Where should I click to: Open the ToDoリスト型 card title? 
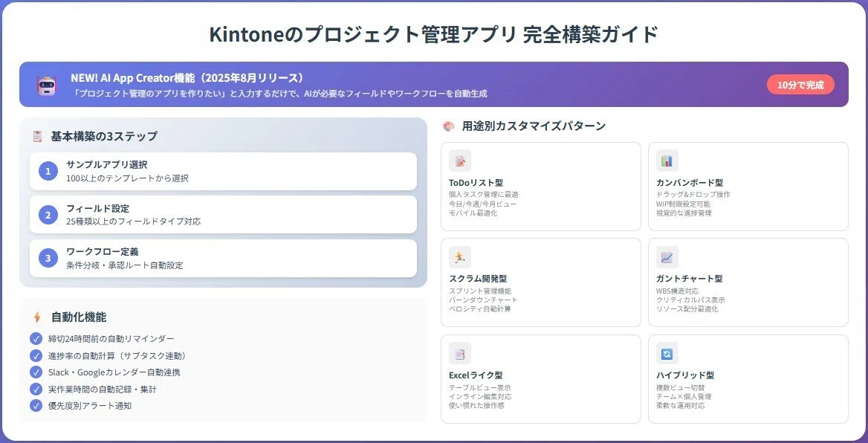pyautogui.click(x=476, y=183)
